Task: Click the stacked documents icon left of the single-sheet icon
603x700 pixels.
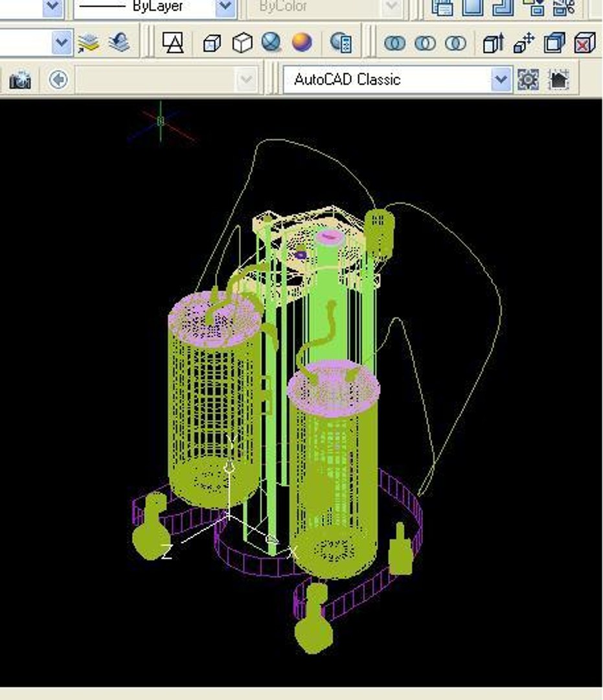Action: [x=442, y=7]
